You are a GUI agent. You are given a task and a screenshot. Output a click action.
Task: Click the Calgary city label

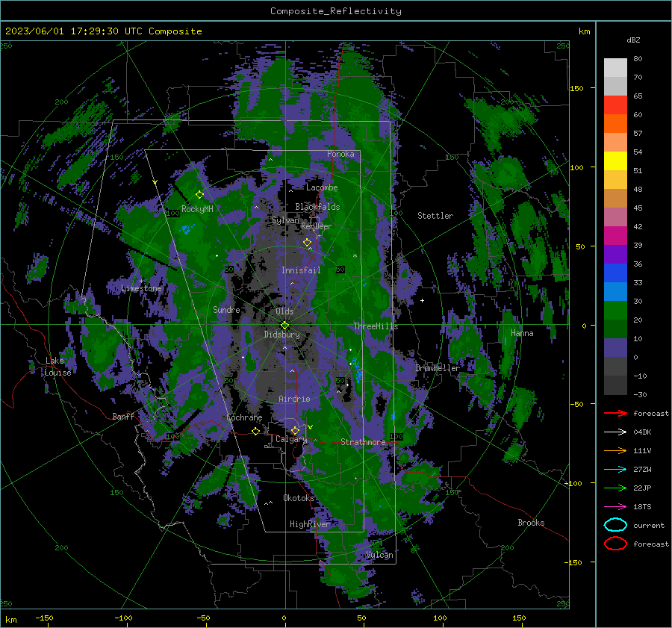[291, 439]
